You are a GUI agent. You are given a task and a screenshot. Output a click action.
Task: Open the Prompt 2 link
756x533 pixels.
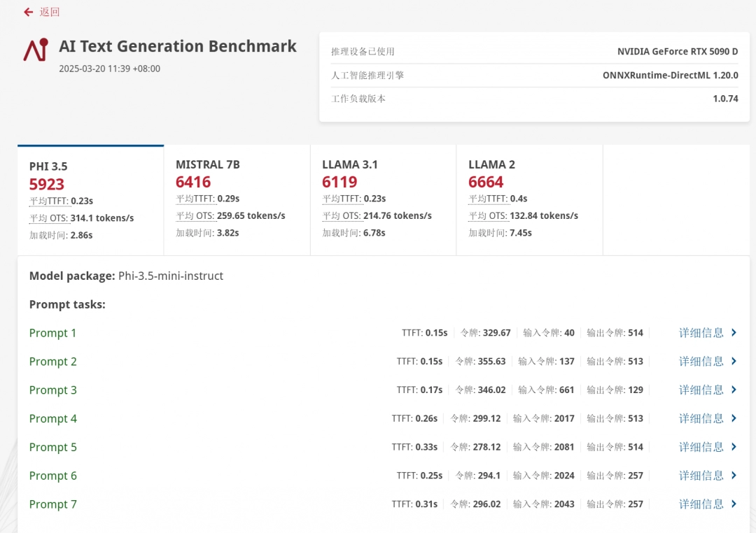pos(52,362)
